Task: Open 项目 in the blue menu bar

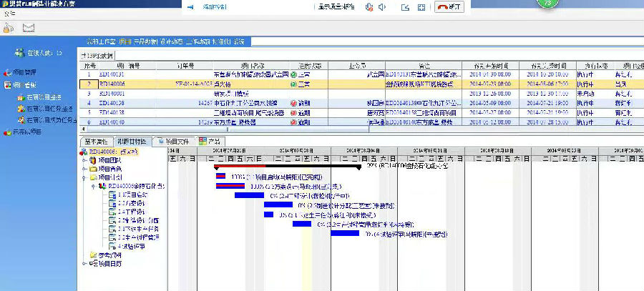Action: coord(125,41)
